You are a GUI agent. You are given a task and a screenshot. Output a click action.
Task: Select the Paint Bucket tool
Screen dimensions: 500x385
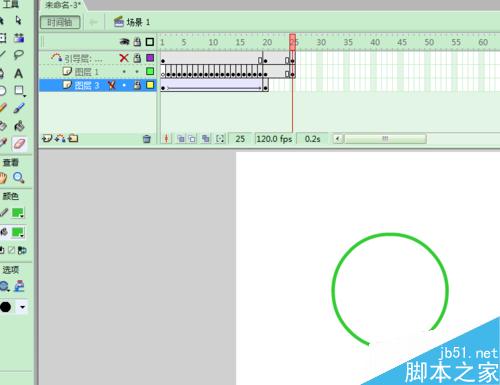point(19,126)
